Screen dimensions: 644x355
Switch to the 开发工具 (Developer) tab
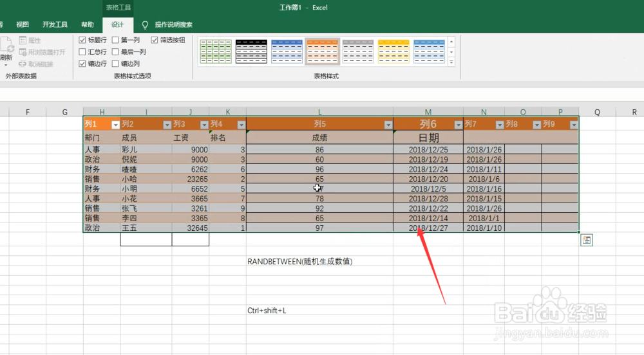[x=55, y=24]
